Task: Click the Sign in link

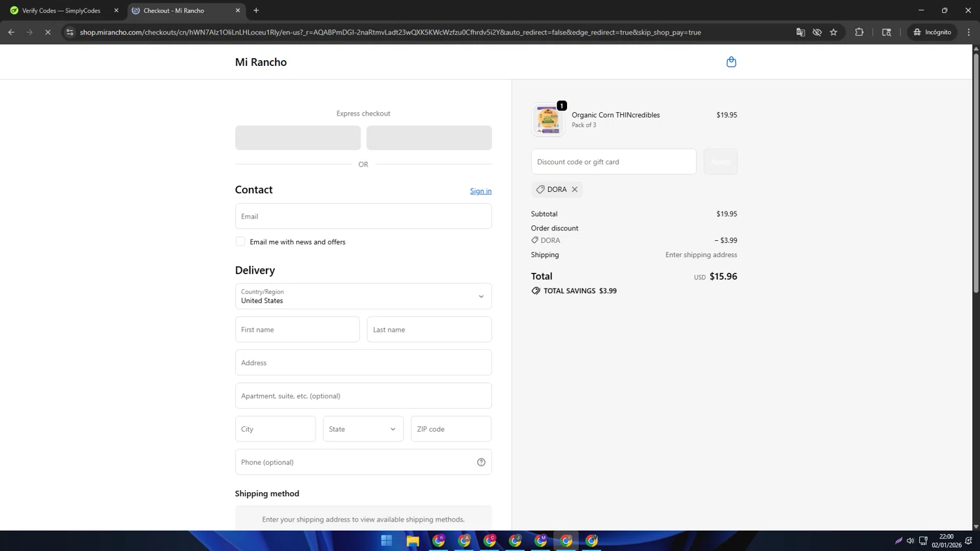Action: click(x=481, y=191)
